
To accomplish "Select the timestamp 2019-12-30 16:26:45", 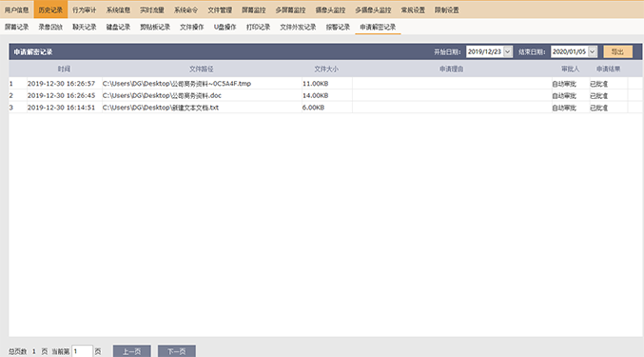I will click(61, 95).
